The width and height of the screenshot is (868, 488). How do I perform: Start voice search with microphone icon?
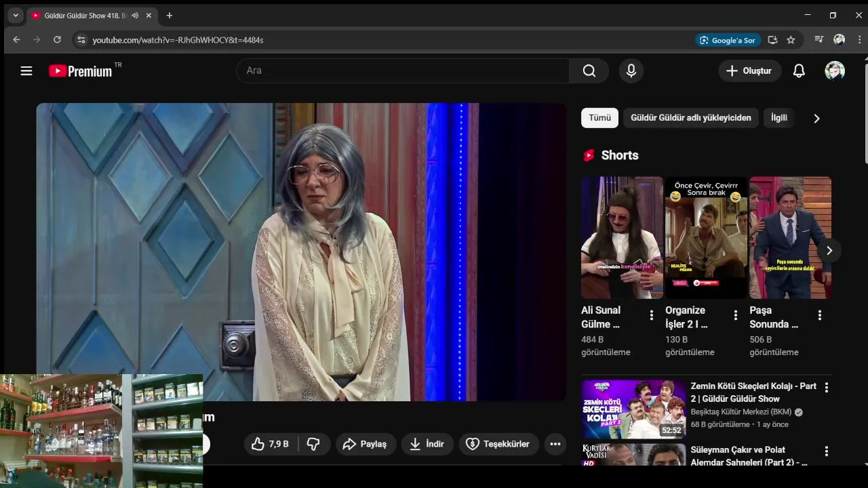[631, 70]
